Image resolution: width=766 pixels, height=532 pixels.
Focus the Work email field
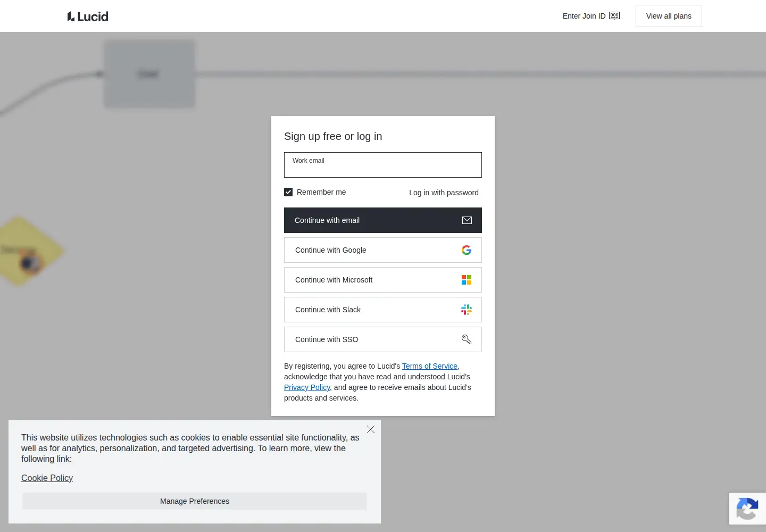[383, 165]
